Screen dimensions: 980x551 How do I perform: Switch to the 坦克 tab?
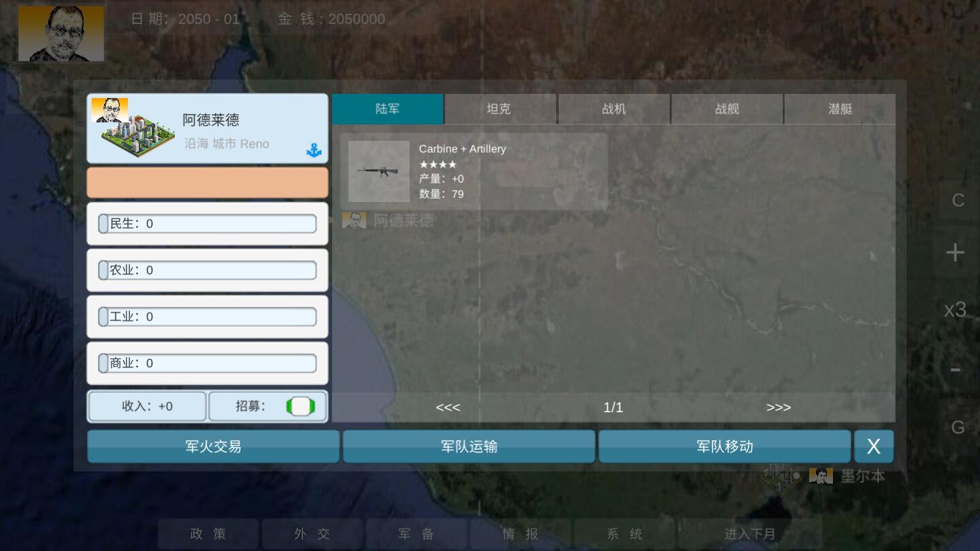tap(500, 109)
